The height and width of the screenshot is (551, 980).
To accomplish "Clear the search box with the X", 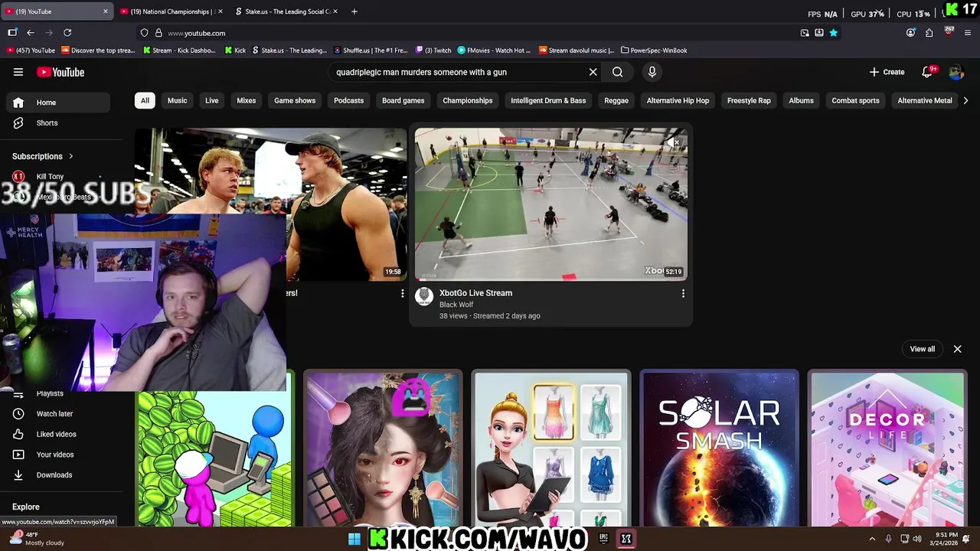I will click(x=593, y=72).
